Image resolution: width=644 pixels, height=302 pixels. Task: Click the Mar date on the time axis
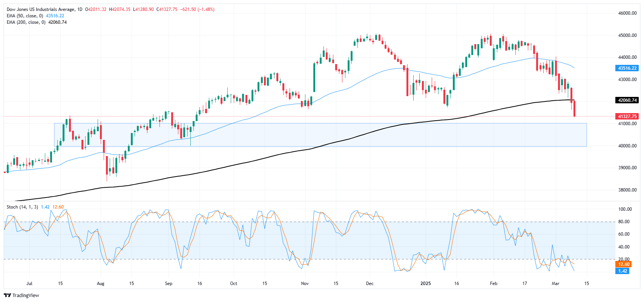click(555, 284)
